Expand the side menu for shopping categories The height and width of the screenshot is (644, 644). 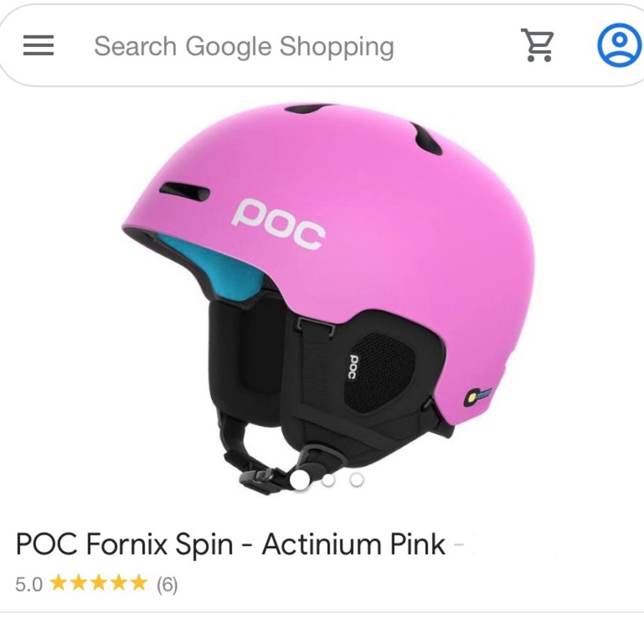click(x=40, y=45)
